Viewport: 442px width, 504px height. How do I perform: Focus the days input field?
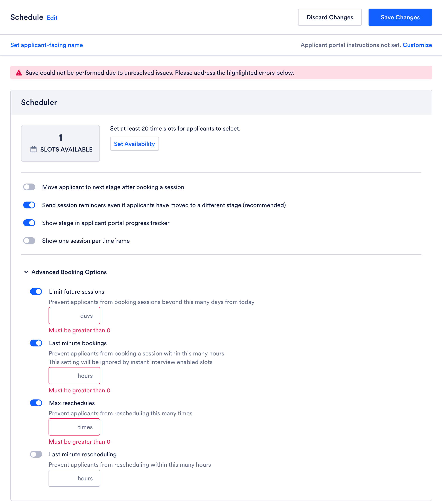(74, 316)
